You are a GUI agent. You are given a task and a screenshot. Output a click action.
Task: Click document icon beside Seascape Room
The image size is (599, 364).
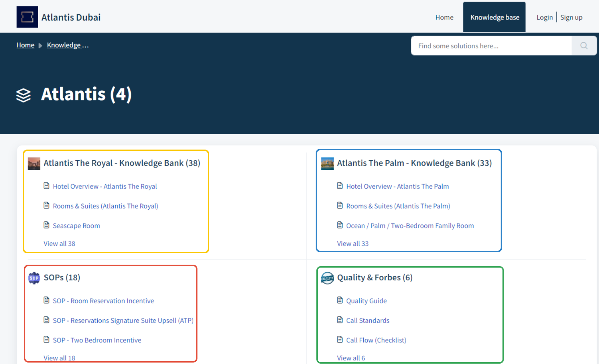point(47,225)
